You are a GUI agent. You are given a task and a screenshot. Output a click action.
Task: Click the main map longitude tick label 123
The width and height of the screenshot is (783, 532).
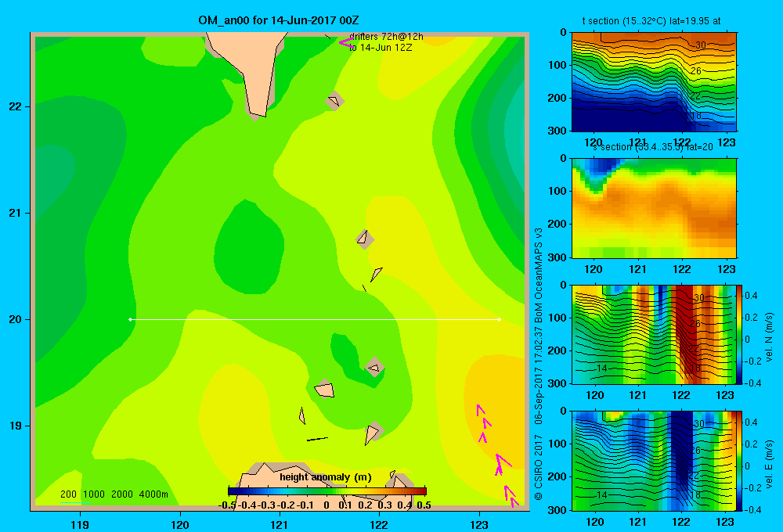[479, 524]
